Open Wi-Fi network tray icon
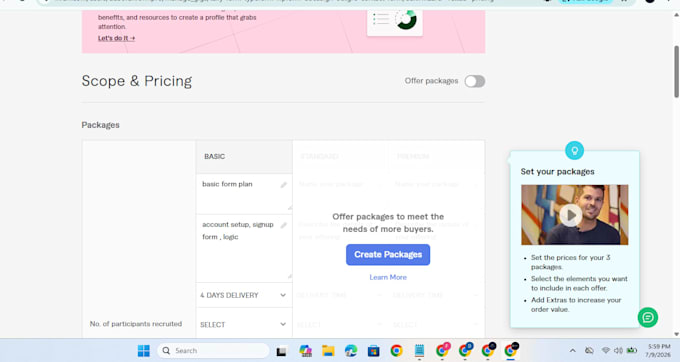The height and width of the screenshot is (362, 680). click(x=605, y=350)
